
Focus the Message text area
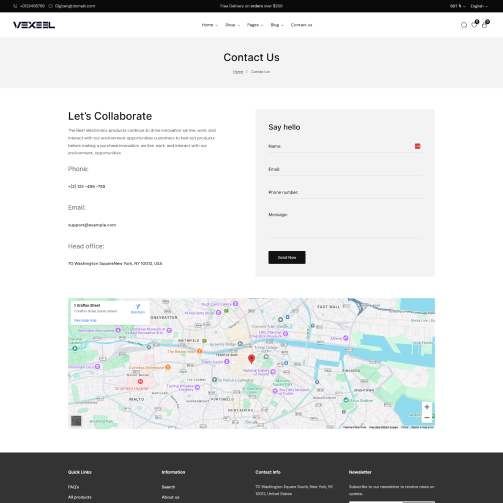point(345,224)
